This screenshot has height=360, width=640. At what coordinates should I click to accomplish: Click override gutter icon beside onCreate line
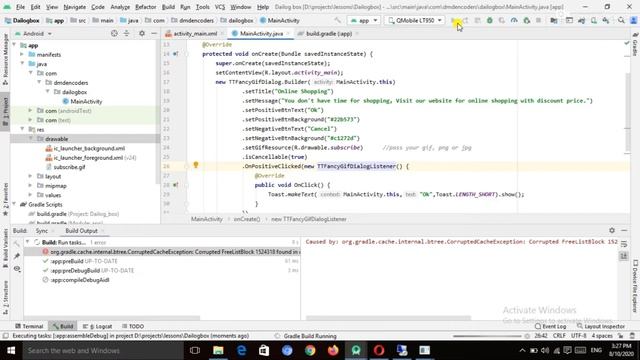pos(176,54)
